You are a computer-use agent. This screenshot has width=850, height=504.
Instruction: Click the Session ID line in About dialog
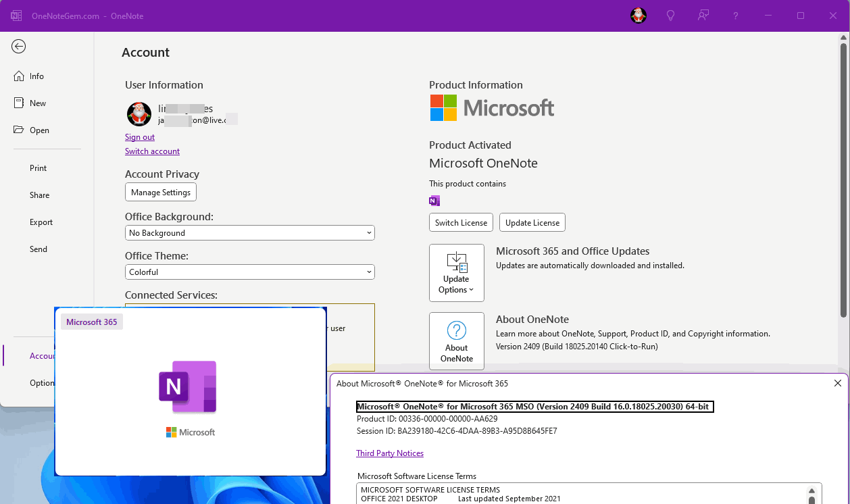[457, 431]
